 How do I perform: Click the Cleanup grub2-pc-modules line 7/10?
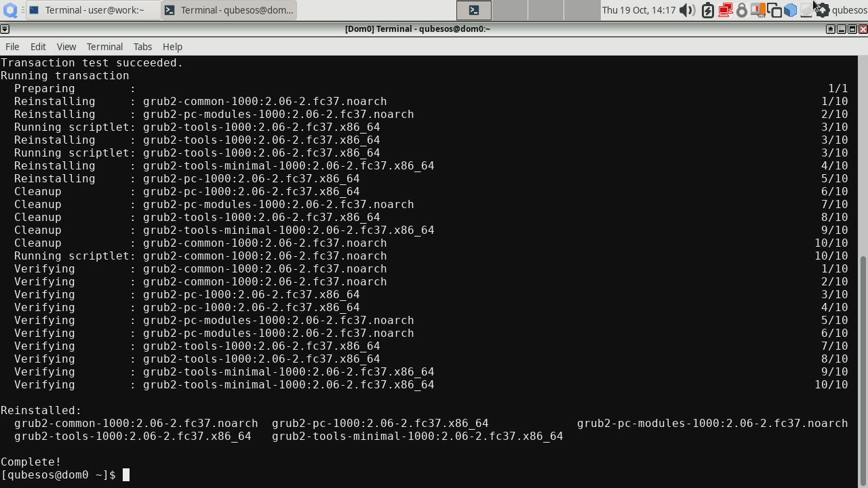point(431,205)
